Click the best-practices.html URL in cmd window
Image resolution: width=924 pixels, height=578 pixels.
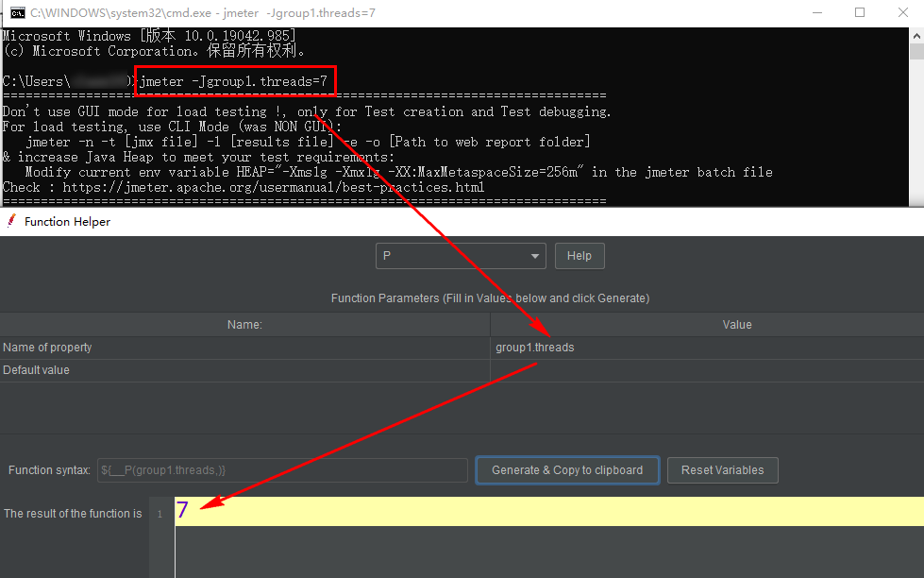pyautogui.click(x=274, y=188)
